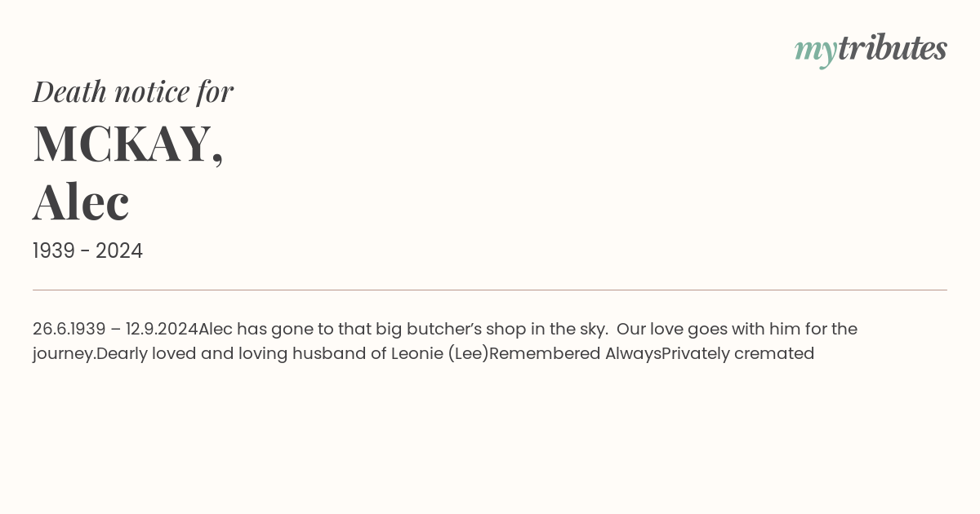The height and width of the screenshot is (514, 980).
Task: Click the mytributes logo
Action: point(871,49)
